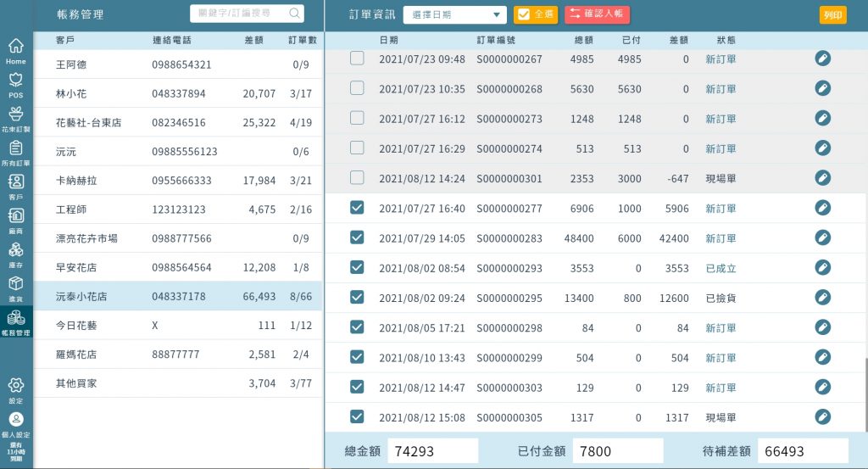Click the 已撿貨 status of order S0000000295
Image resolution: width=868 pixels, height=469 pixels.
click(721, 298)
